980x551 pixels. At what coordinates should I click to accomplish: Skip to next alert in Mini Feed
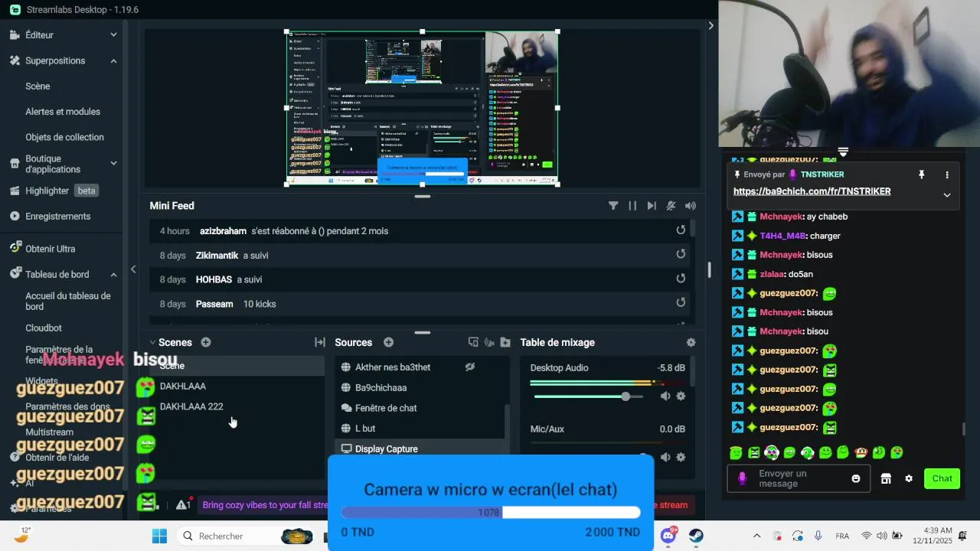point(652,206)
